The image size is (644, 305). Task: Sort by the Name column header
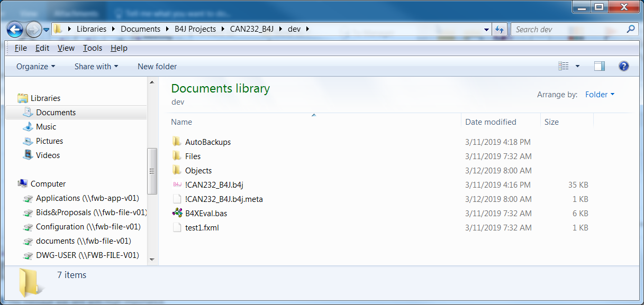[182, 122]
